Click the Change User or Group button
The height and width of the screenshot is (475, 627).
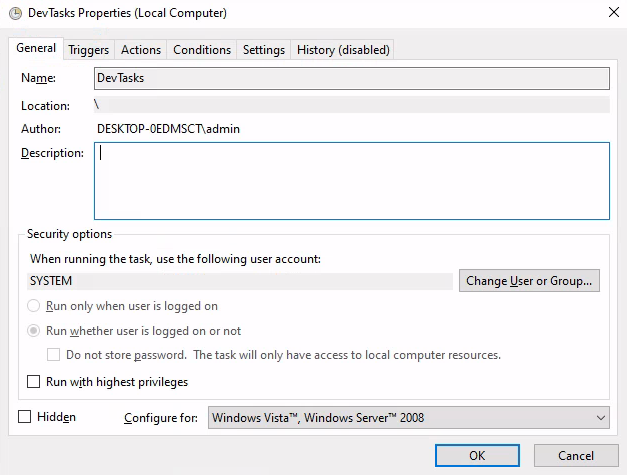529,281
